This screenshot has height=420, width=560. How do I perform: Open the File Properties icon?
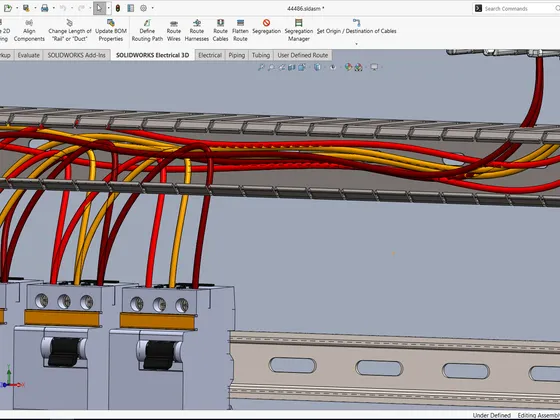click(131, 8)
